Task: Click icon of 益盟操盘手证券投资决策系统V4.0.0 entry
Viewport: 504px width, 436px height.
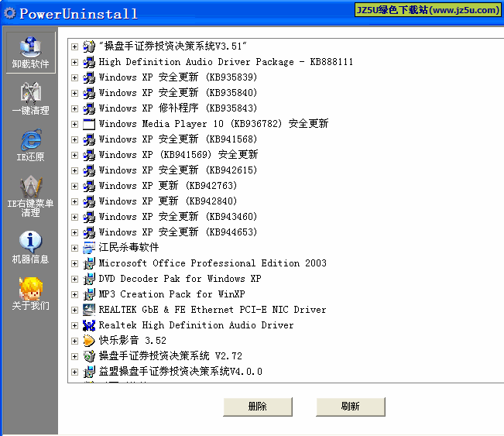Action: click(x=89, y=372)
